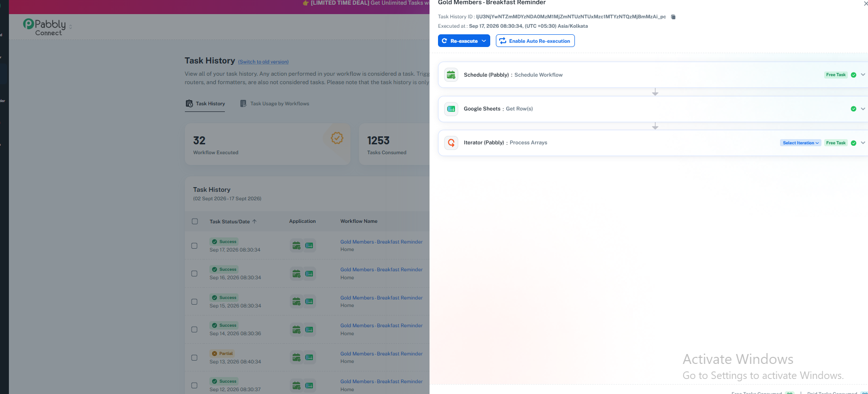Click Schedule app icon in Sep 14 row
This screenshot has width=868, height=394.
[x=296, y=330]
